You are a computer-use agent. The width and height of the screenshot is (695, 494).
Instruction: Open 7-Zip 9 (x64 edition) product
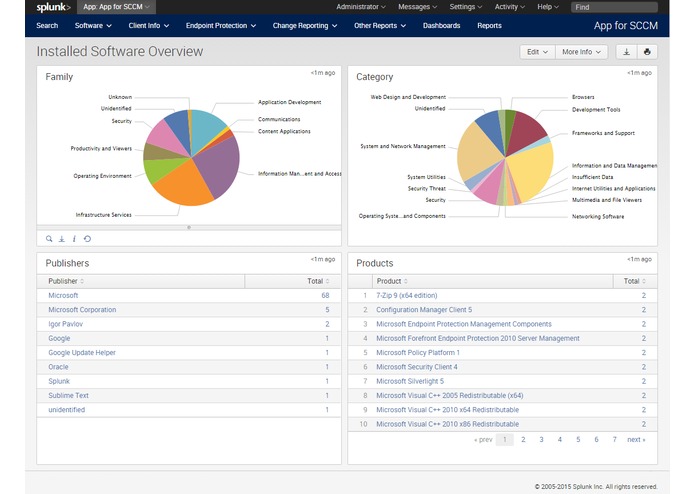point(406,296)
